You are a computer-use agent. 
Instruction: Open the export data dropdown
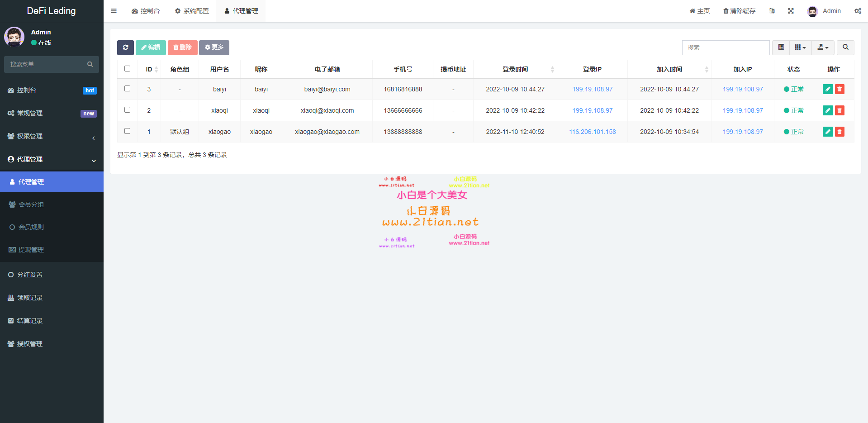coord(823,48)
